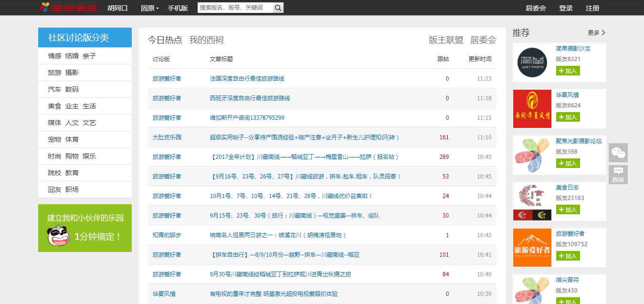Expand the 固原 city dropdown
The image size is (644, 304).
pyautogui.click(x=150, y=8)
